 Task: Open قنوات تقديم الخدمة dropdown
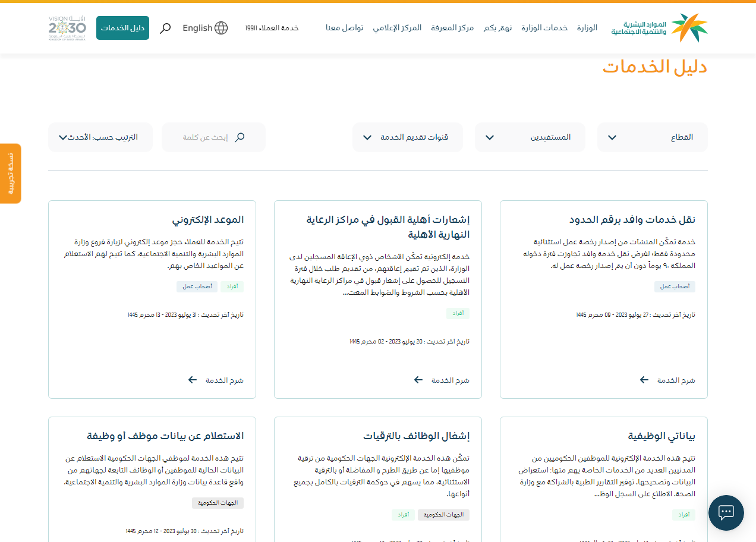click(407, 137)
